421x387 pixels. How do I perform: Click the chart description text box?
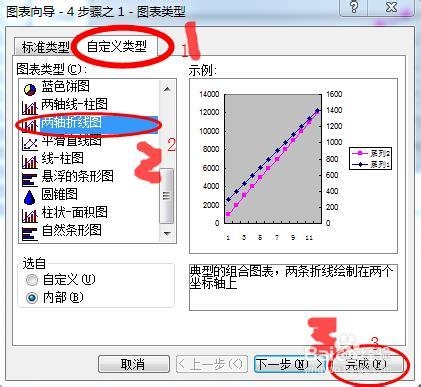tap(293, 287)
